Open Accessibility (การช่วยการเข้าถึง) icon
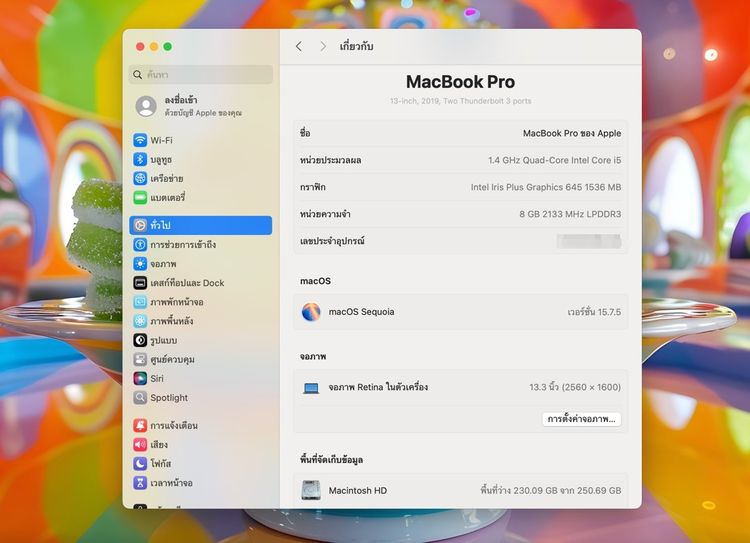750x543 pixels. 140,244
